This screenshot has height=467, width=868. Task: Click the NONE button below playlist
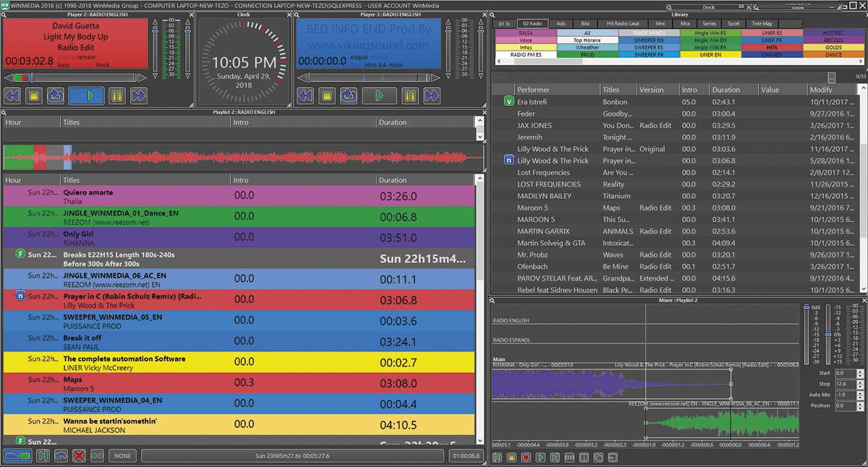122,456
